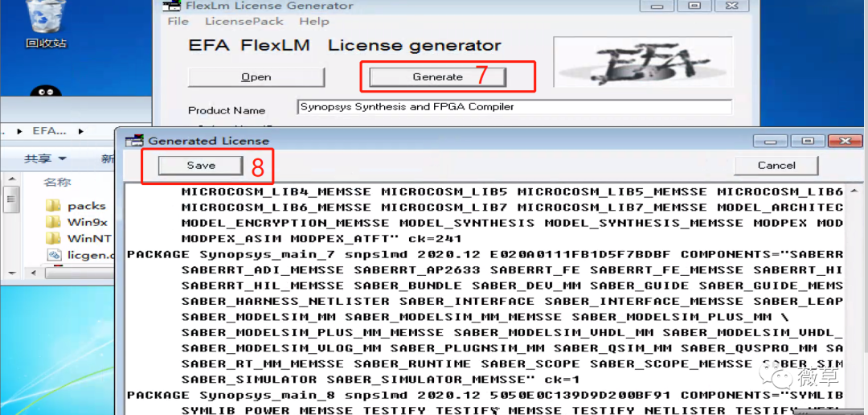The height and width of the screenshot is (415, 868).
Task: Click Cancel in Generated License window
Action: click(776, 165)
